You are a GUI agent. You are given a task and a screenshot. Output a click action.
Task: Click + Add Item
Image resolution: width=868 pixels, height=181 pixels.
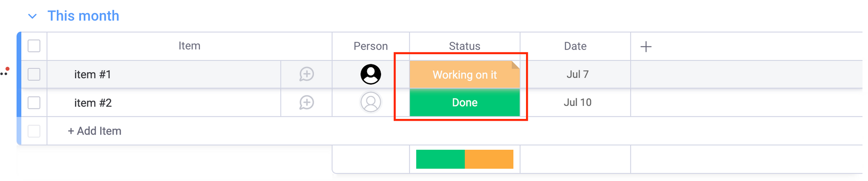[95, 131]
